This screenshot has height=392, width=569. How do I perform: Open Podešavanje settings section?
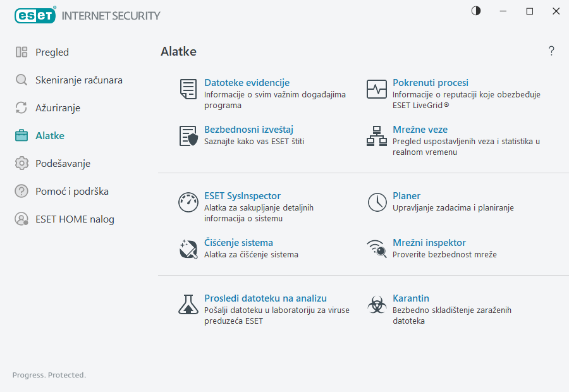coord(63,164)
